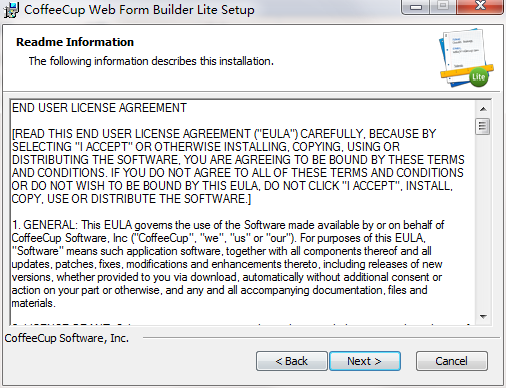The height and width of the screenshot is (388, 506).
Task: Maximize the setup window
Action: [443, 7]
